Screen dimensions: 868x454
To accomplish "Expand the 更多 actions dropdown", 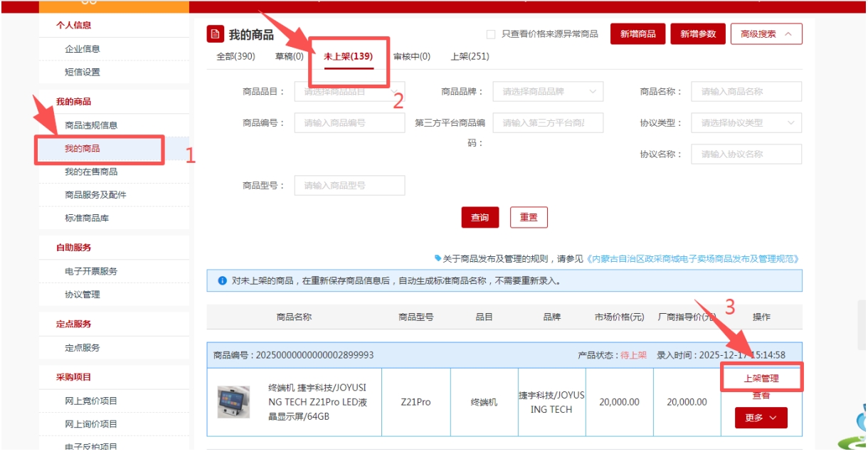I will (761, 418).
